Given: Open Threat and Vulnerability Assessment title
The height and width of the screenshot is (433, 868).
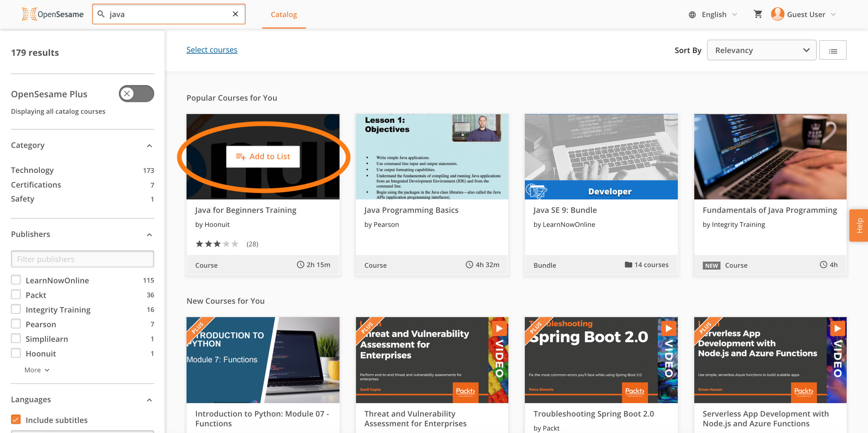Looking at the screenshot, I should (415, 418).
